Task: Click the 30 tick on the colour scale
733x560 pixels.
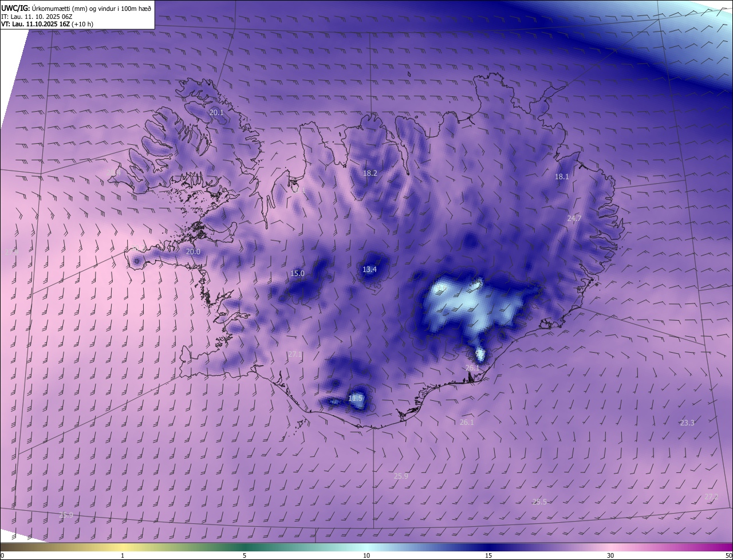Action: click(x=610, y=555)
